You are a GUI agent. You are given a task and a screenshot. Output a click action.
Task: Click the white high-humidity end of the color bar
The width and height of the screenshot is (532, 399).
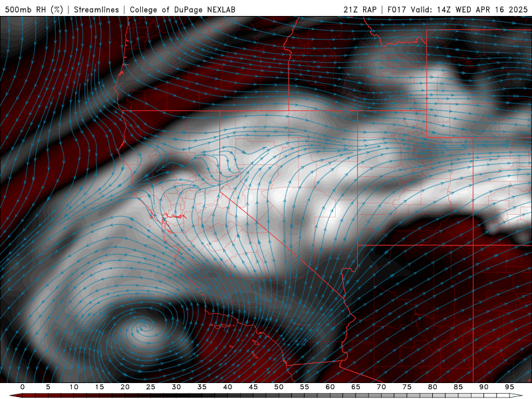click(516, 396)
